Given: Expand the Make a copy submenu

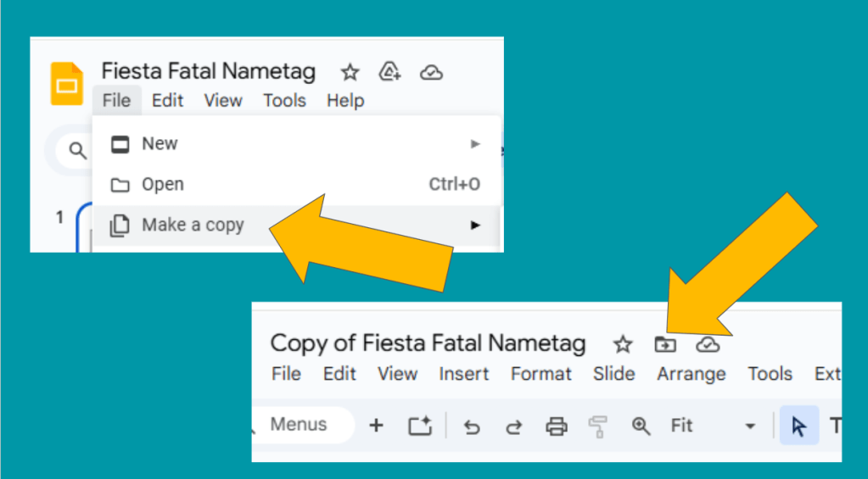Looking at the screenshot, I should tap(475, 226).
